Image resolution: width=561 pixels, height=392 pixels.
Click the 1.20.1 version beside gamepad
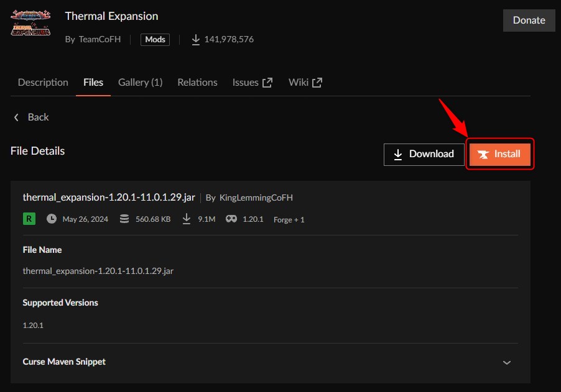253,219
